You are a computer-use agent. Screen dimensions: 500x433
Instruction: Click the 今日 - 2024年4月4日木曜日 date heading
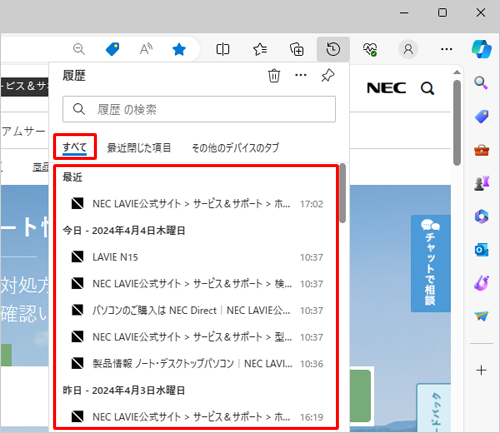(x=124, y=230)
